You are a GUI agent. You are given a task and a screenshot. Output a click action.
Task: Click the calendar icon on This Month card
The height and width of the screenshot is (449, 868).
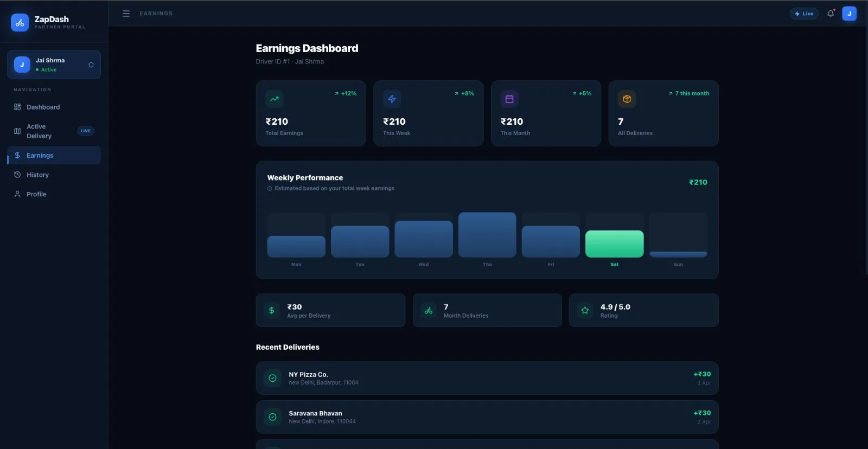click(509, 99)
